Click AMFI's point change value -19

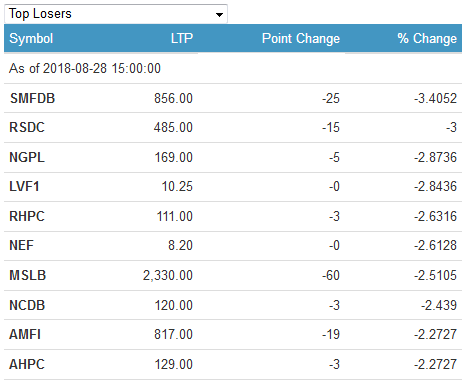pyautogui.click(x=331, y=334)
